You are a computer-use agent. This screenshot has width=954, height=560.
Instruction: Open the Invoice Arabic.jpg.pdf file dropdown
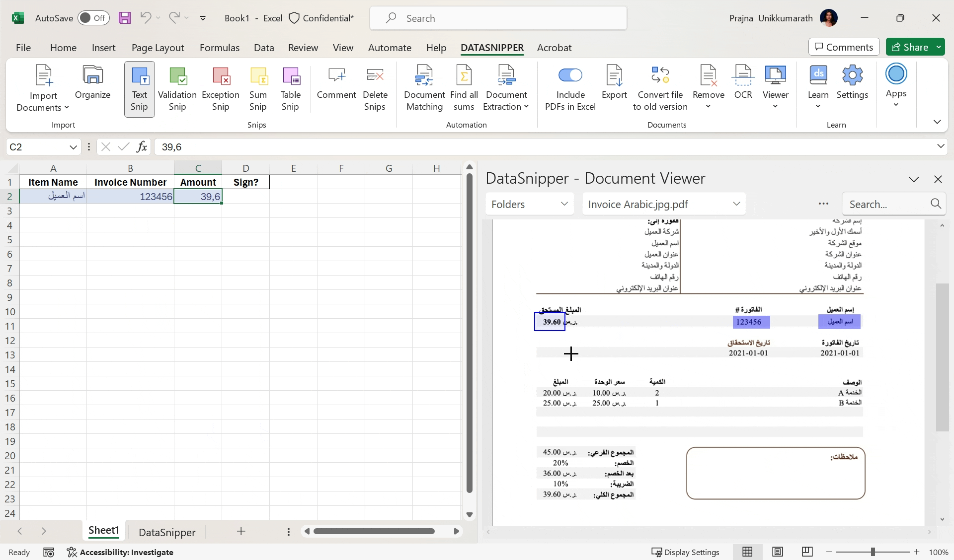[x=664, y=204]
